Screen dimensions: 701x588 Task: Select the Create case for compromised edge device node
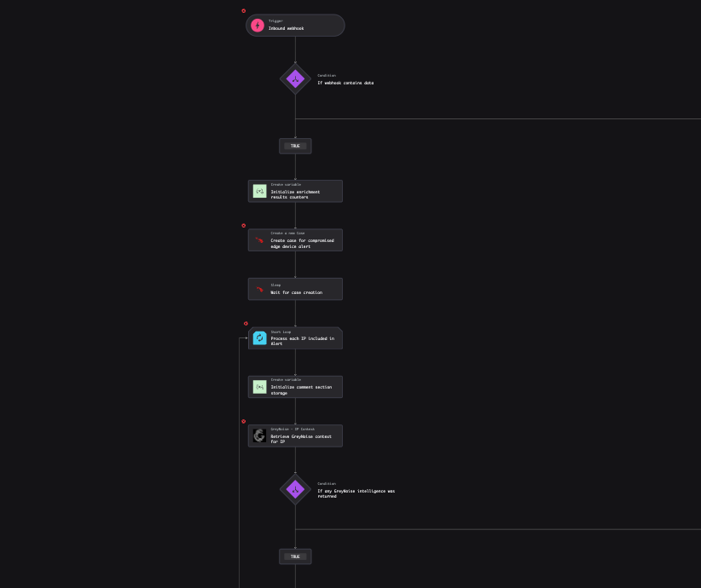296,240
